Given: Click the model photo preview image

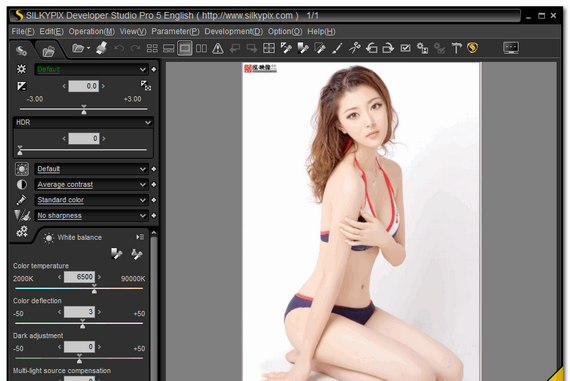Looking at the screenshot, I should [361, 221].
